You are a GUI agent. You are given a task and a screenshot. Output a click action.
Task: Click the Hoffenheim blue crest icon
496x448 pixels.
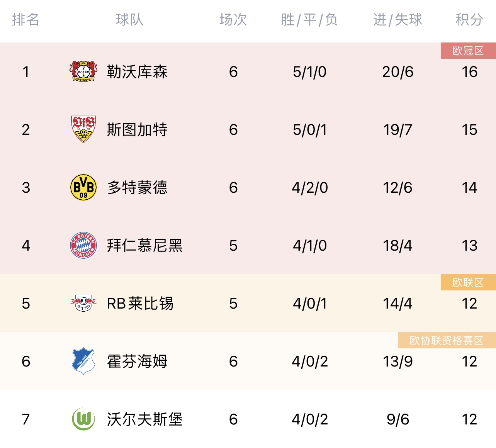pyautogui.click(x=83, y=361)
